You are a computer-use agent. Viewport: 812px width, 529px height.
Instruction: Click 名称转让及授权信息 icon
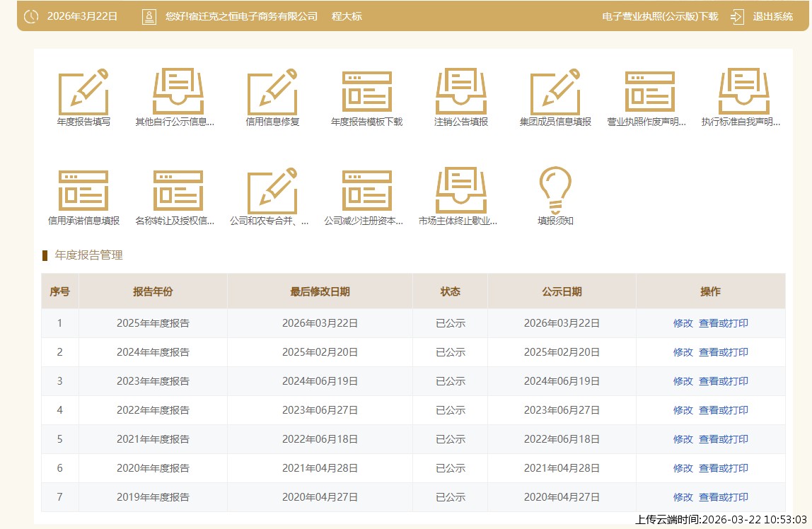coord(178,191)
